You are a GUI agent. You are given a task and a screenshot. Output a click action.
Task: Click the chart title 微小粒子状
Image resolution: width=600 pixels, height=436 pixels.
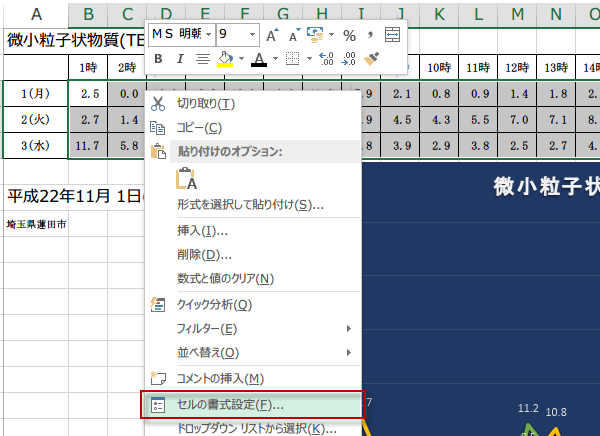pos(546,187)
